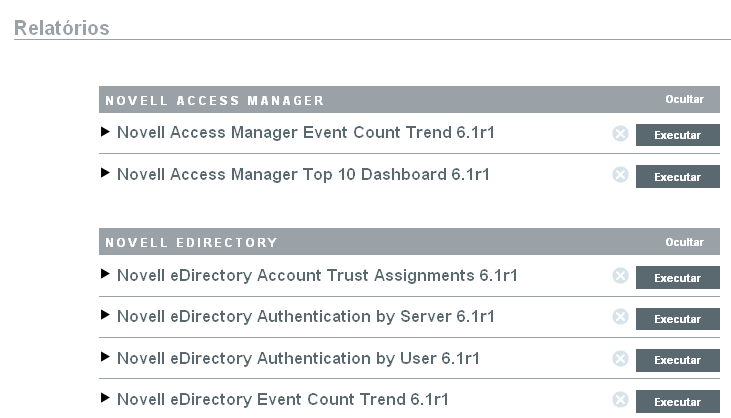Screen dimensions: 731x418
Task: Hide the Novell eDirectory section
Action: click(685, 242)
